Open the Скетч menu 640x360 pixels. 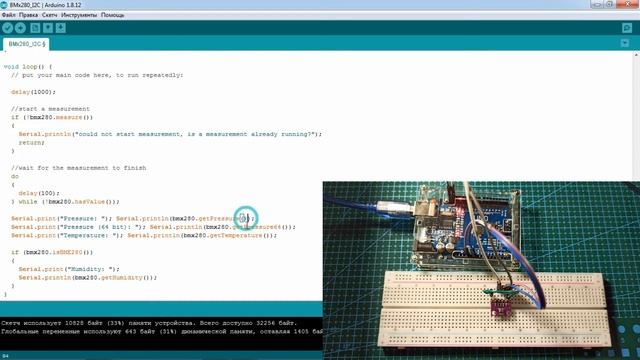(x=49, y=15)
